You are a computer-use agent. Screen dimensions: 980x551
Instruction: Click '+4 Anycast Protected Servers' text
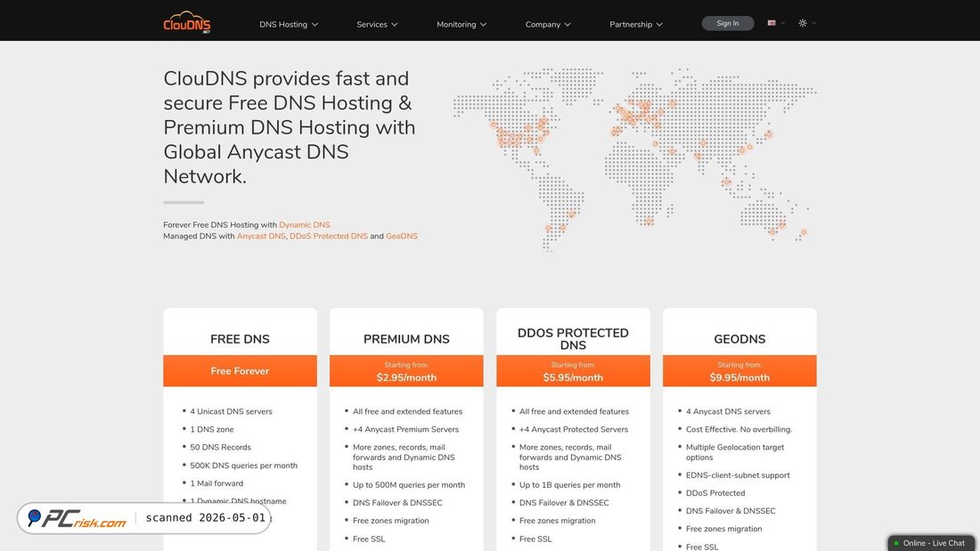[574, 430]
